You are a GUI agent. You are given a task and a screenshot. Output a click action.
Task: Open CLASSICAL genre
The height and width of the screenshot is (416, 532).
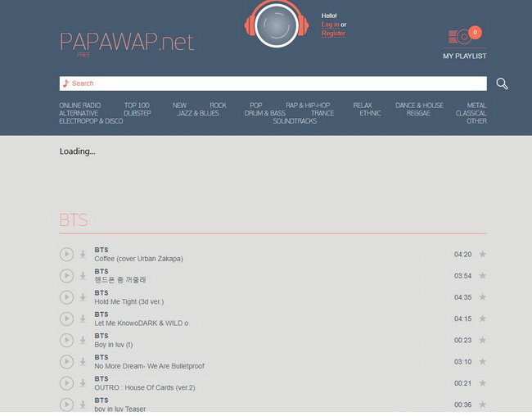(471, 113)
